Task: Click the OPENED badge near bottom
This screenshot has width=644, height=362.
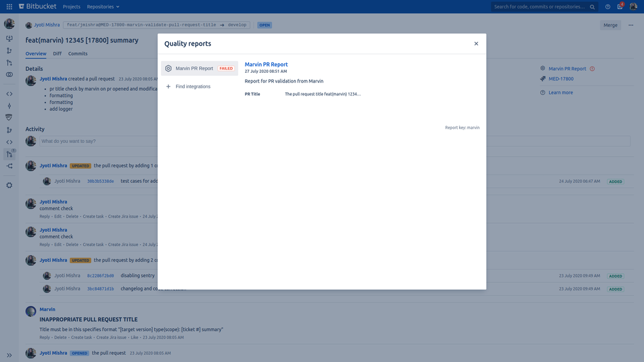Action: [x=79, y=354]
